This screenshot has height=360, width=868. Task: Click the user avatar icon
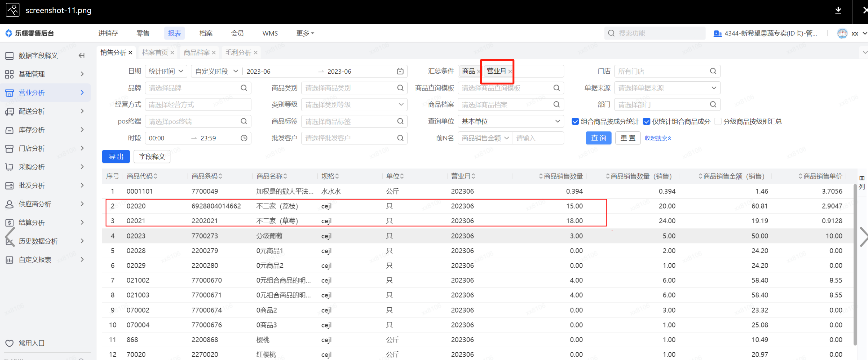pyautogui.click(x=843, y=33)
